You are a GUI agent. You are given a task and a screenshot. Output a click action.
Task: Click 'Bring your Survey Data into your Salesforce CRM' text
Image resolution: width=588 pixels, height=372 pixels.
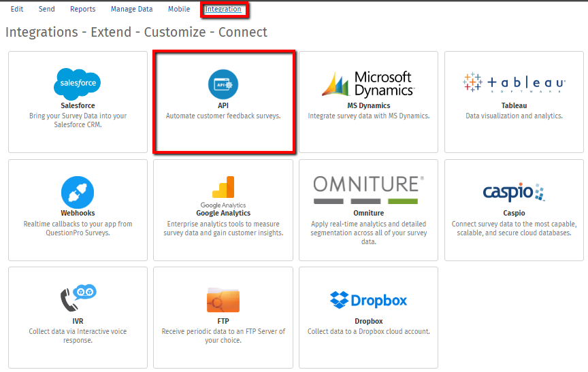tap(78, 120)
